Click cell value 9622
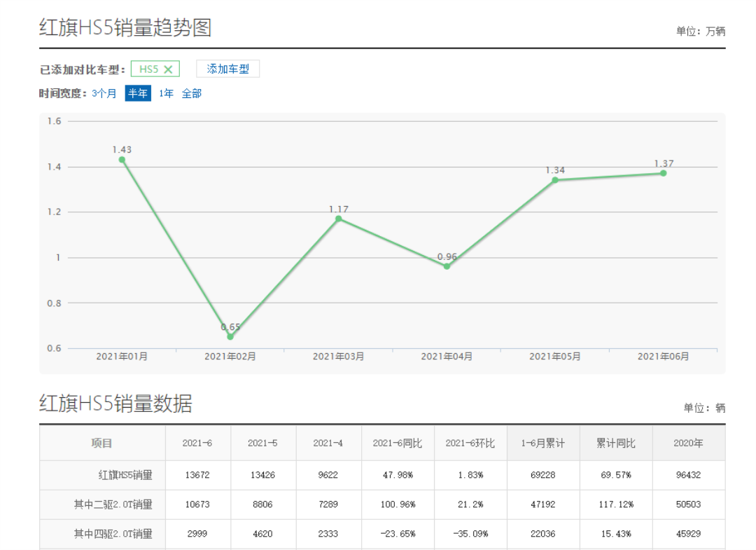 click(328, 475)
